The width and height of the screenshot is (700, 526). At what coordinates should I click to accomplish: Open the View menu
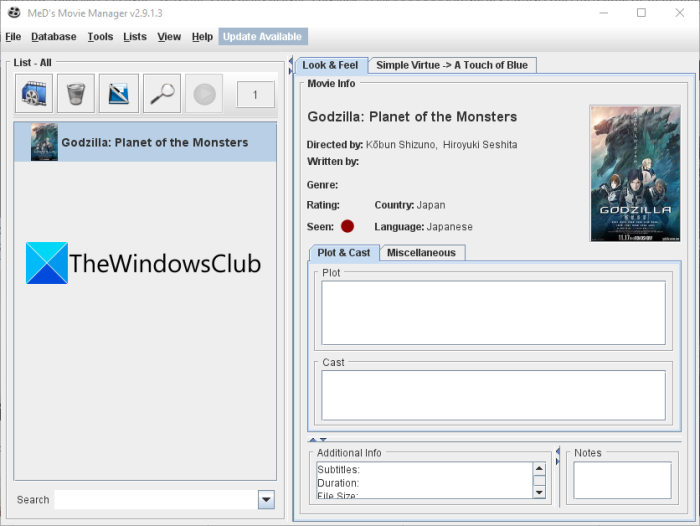pyautogui.click(x=169, y=37)
